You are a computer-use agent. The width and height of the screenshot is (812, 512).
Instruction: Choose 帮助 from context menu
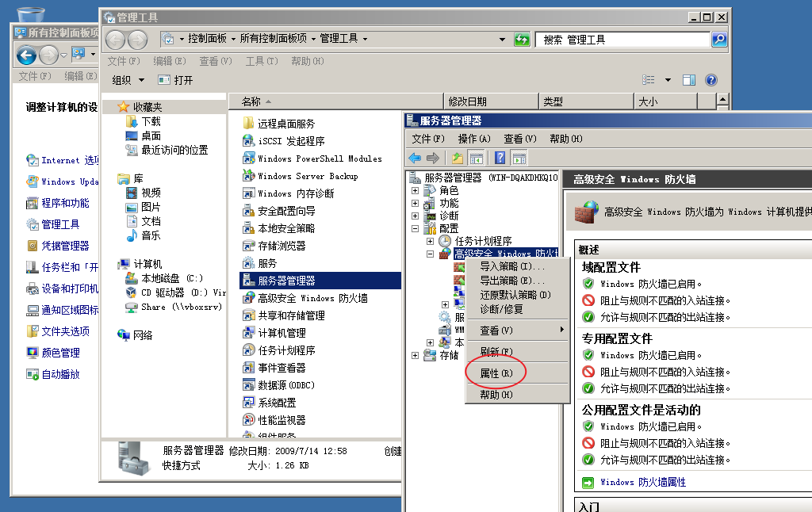tap(517, 395)
